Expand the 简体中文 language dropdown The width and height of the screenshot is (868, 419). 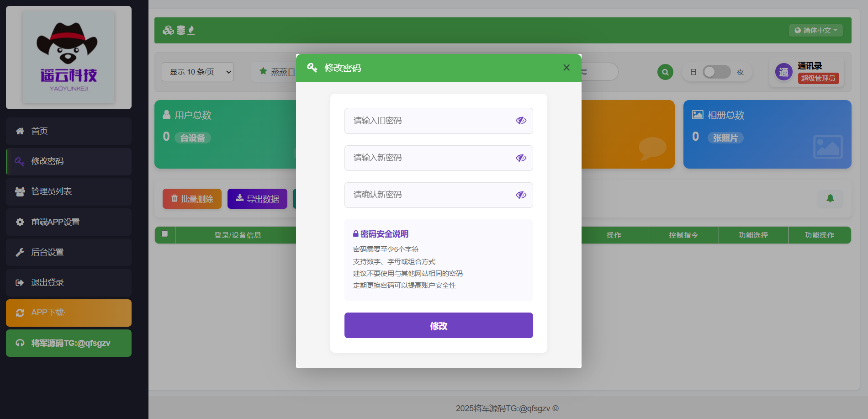(x=815, y=31)
